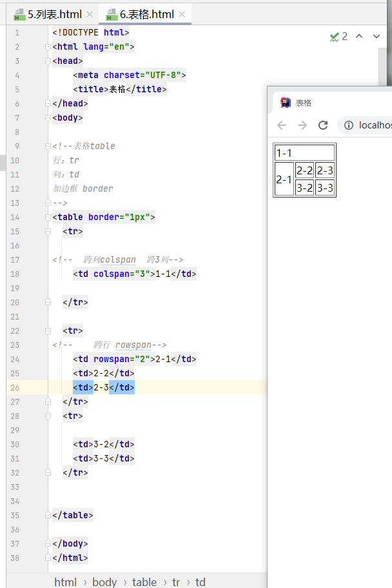Click the HTML file icon on 5.列表.html tab
Image resolution: width=392 pixels, height=588 pixels.
[18, 15]
